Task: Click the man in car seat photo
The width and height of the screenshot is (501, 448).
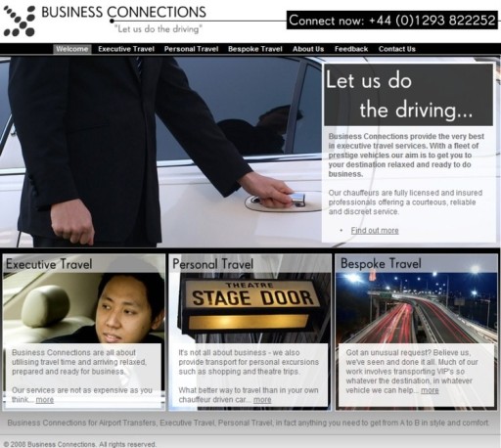Action: [x=84, y=308]
